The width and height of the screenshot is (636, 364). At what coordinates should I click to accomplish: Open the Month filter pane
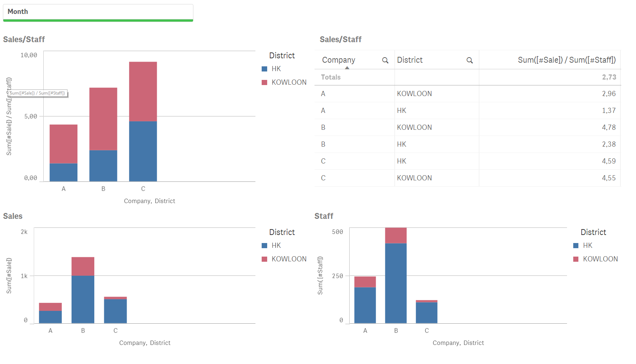pos(98,13)
